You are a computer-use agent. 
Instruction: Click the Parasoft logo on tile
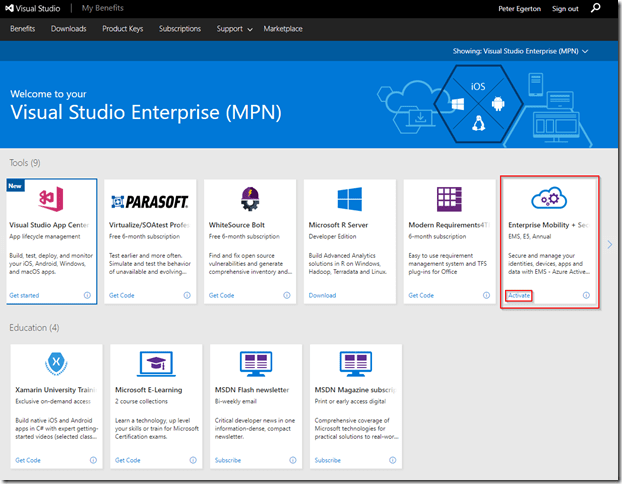148,199
